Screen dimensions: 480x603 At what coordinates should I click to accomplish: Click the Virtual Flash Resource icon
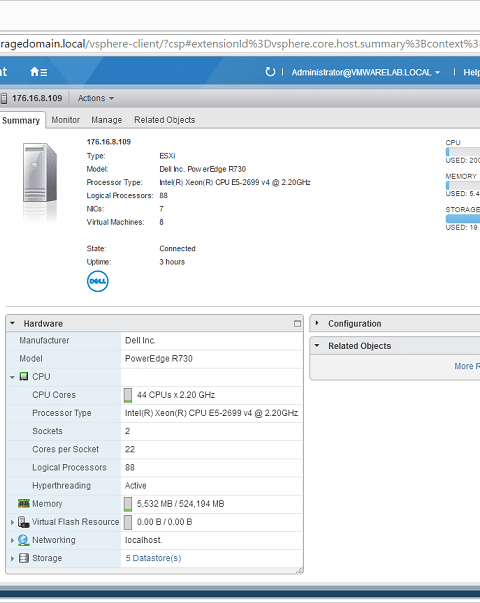point(23,522)
